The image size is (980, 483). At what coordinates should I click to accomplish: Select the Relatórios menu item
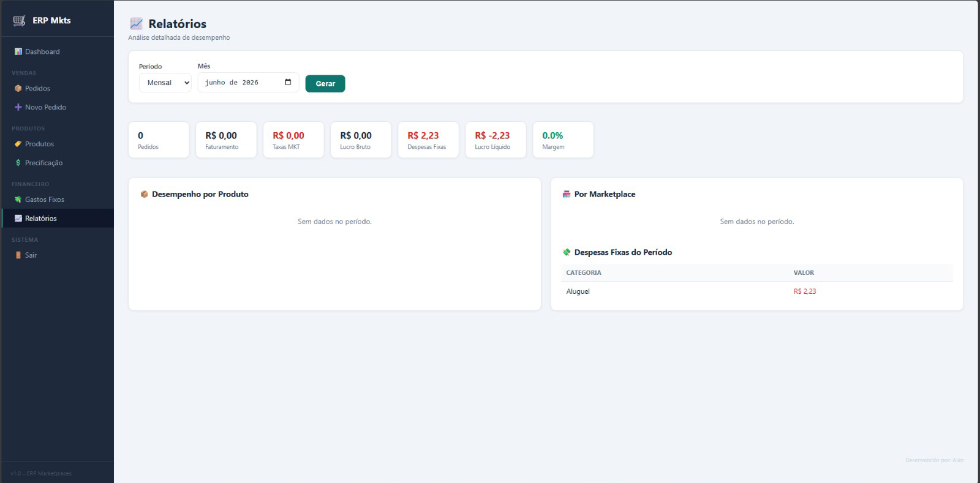tap(58, 219)
